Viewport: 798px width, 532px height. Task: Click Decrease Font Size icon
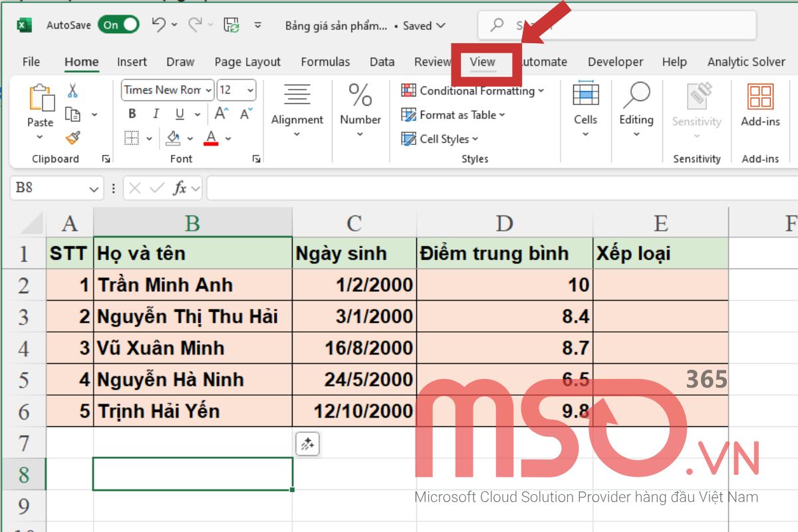click(x=246, y=114)
